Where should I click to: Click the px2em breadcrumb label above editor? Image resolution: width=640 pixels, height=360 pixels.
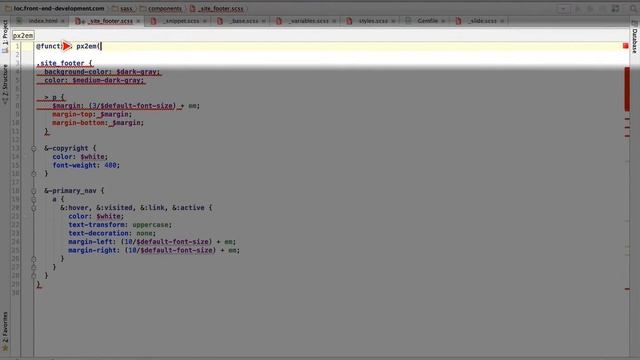tap(23, 36)
